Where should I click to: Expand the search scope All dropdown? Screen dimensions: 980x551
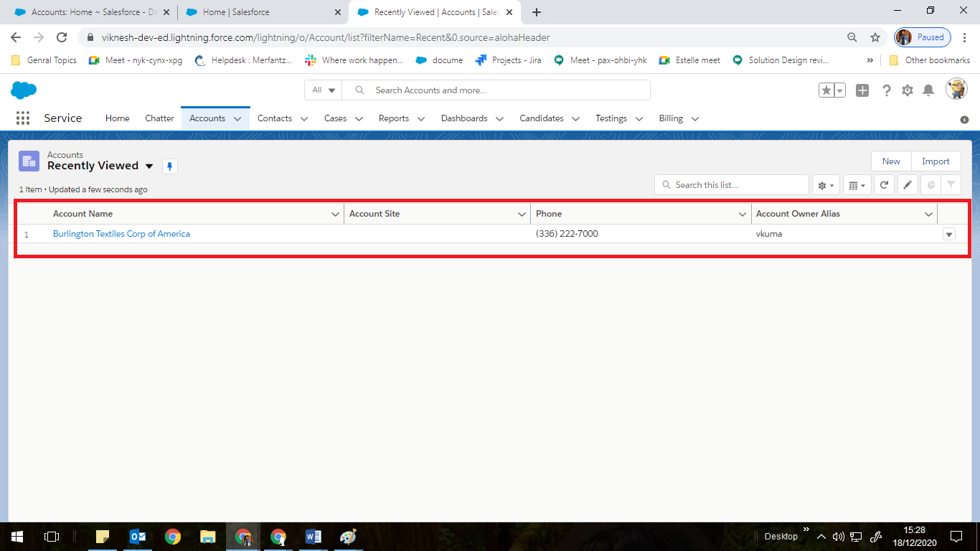pyautogui.click(x=323, y=90)
